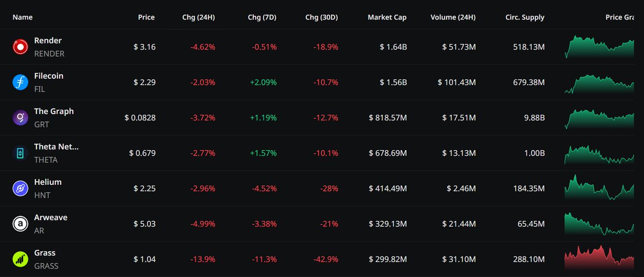Sort by Chg (7D) column header
644x277 pixels.
coord(262,17)
